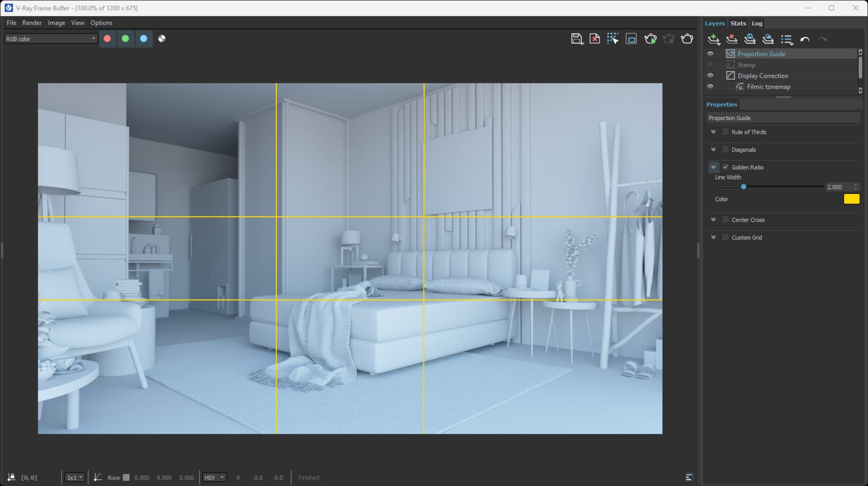This screenshot has width=868, height=486.
Task: Click the Finished status text
Action: tap(309, 477)
